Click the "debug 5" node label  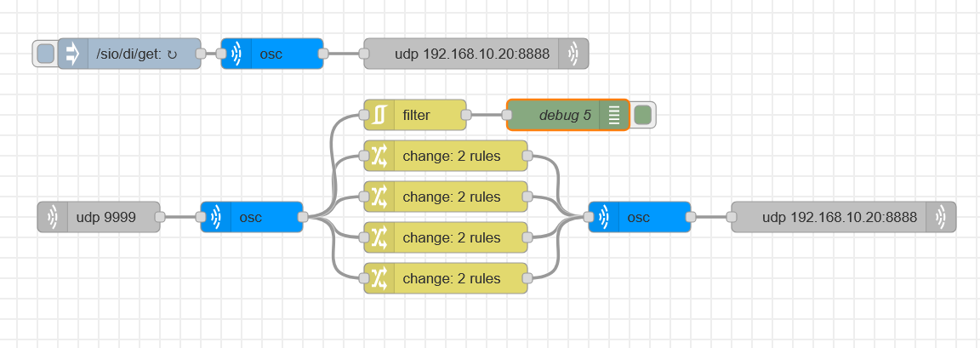click(564, 115)
